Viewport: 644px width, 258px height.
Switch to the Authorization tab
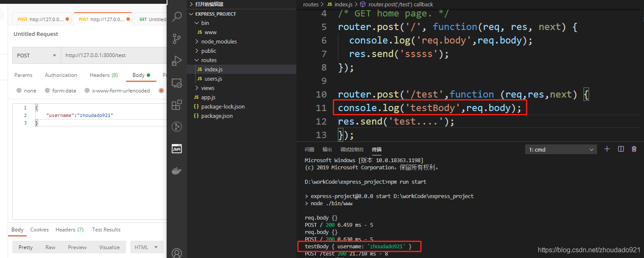coord(61,75)
